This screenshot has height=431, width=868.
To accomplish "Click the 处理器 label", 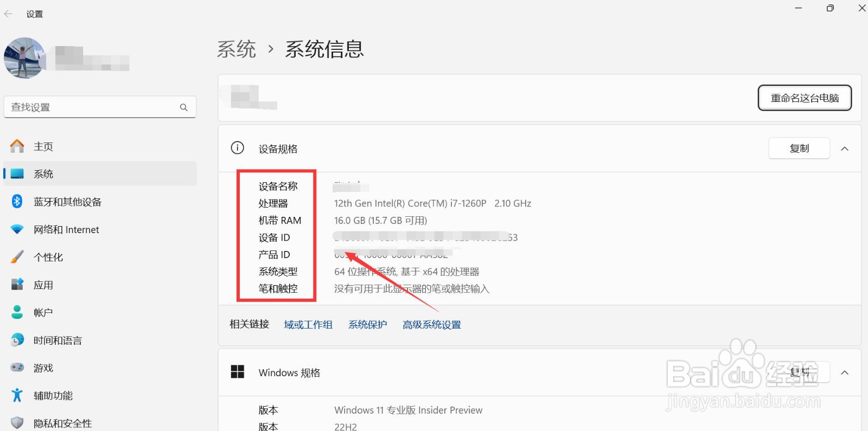I will coord(273,203).
